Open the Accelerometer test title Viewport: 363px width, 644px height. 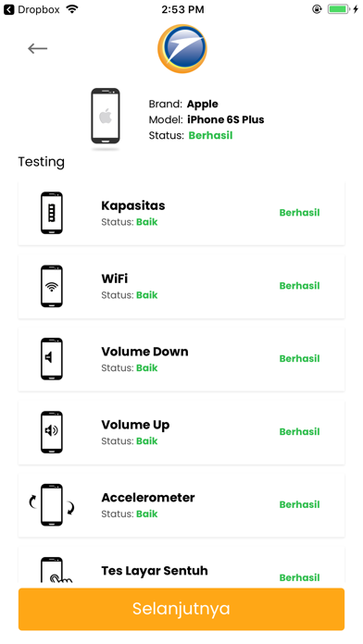[x=148, y=498]
